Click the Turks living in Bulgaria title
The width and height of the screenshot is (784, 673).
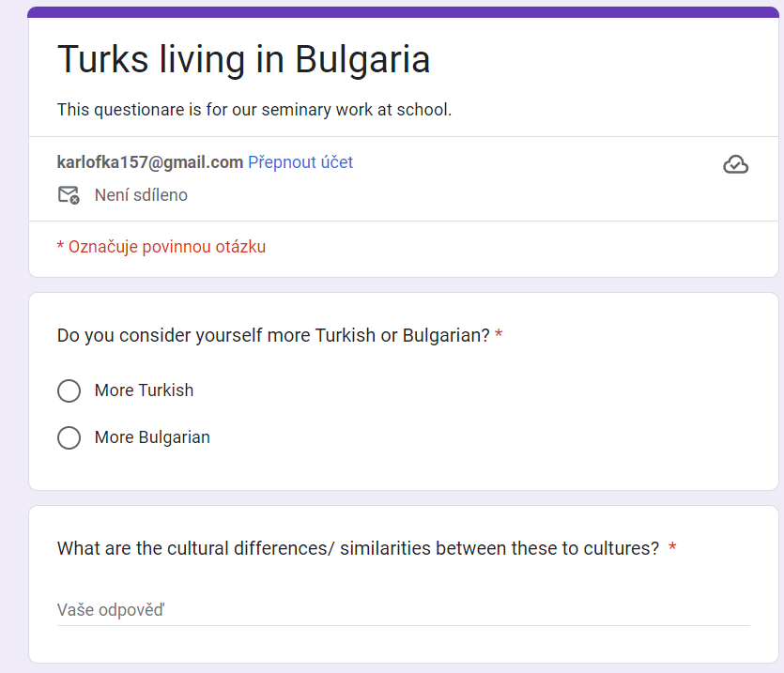(x=243, y=59)
